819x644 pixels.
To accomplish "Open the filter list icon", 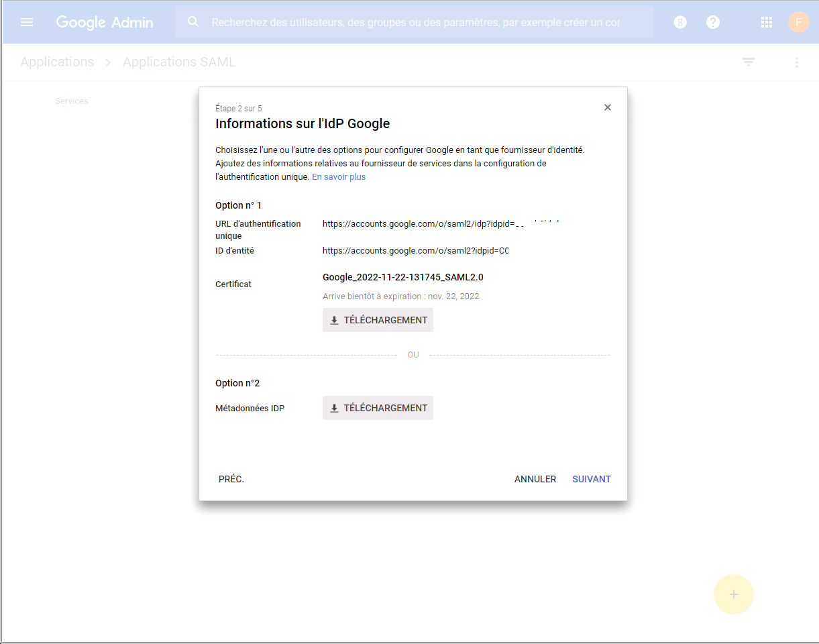I will (x=749, y=62).
